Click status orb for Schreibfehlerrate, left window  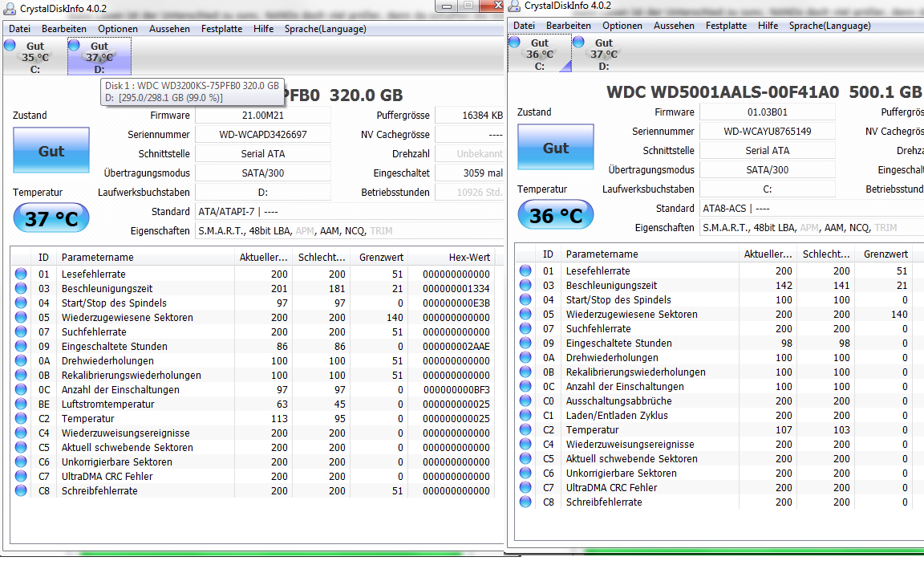[21, 490]
